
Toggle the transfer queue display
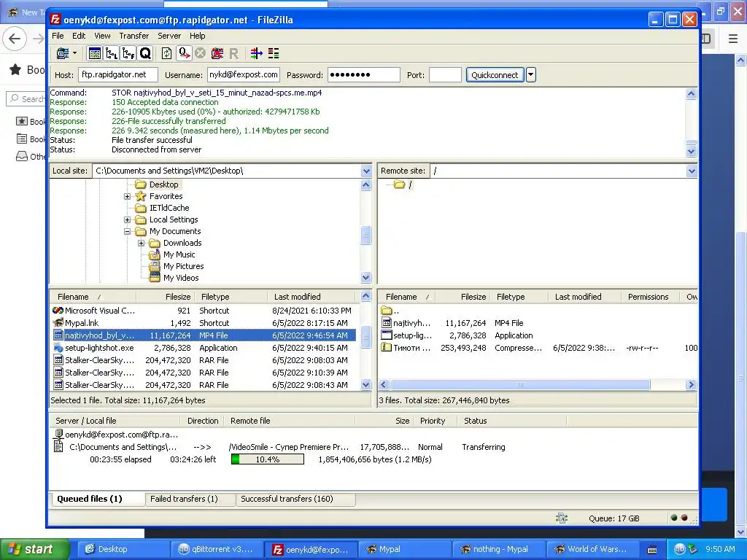[x=145, y=53]
